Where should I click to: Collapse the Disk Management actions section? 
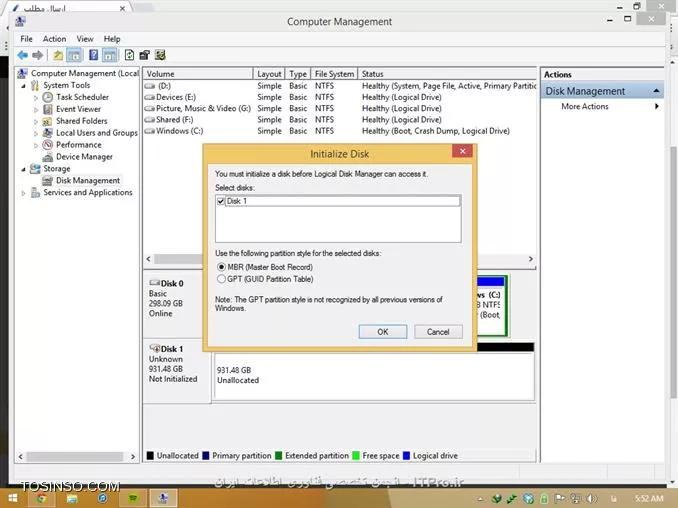coord(656,91)
